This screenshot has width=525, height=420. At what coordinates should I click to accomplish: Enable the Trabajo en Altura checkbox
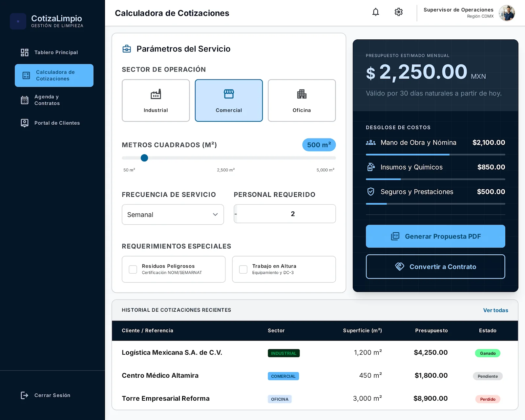click(243, 269)
